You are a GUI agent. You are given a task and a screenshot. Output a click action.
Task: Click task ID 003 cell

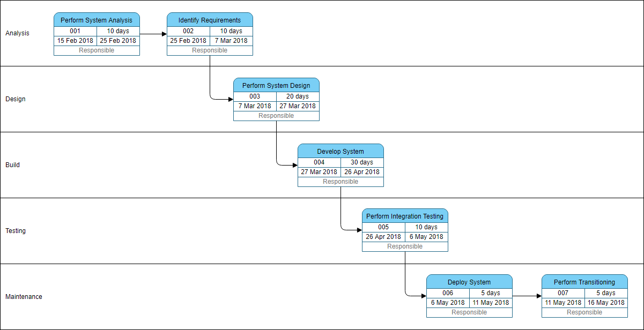coord(255,96)
